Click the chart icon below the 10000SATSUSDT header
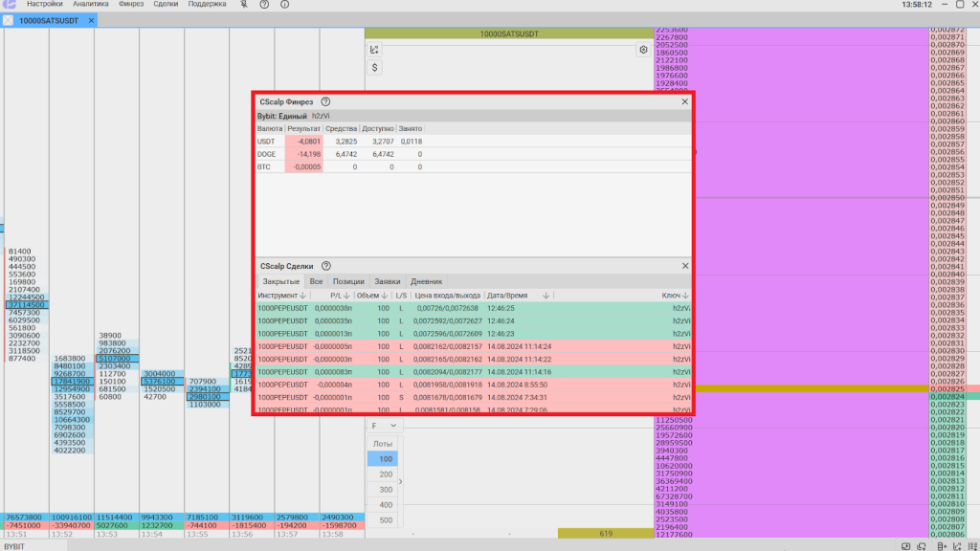The height and width of the screenshot is (551, 980). (x=375, y=50)
